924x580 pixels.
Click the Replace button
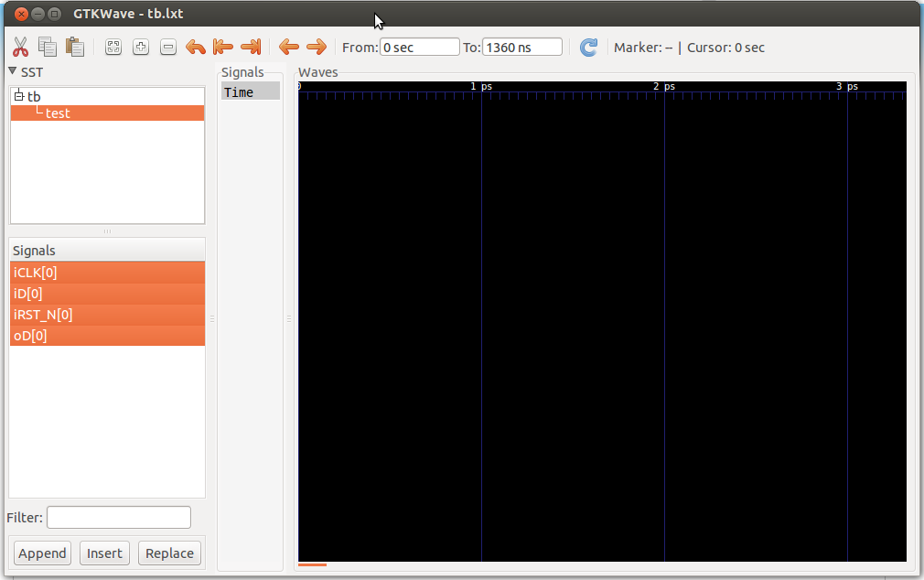pyautogui.click(x=168, y=553)
